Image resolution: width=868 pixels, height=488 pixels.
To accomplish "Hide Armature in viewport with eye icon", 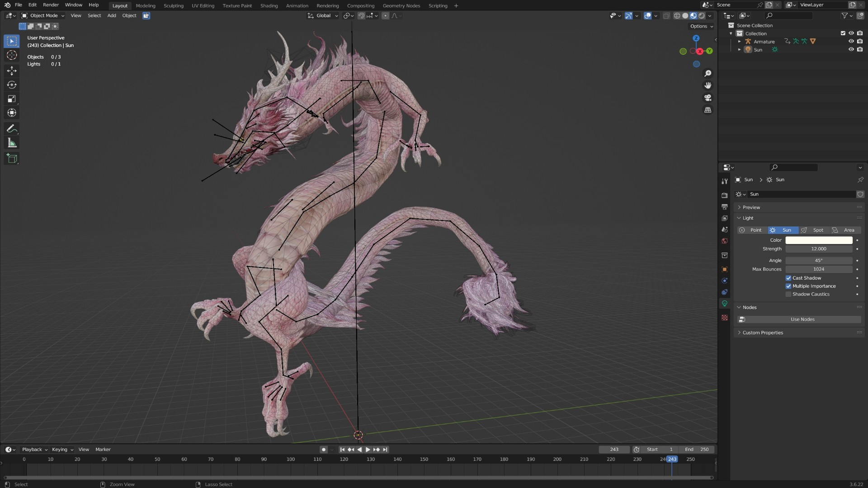I will [851, 41].
